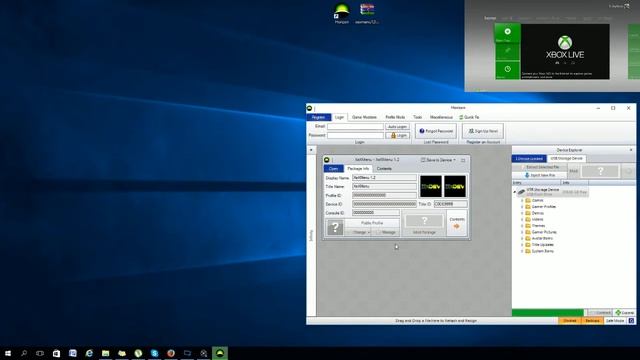The height and width of the screenshot is (360, 640).
Task: Click the Mod question-mark button in Device Explorer
Action: tap(600, 171)
